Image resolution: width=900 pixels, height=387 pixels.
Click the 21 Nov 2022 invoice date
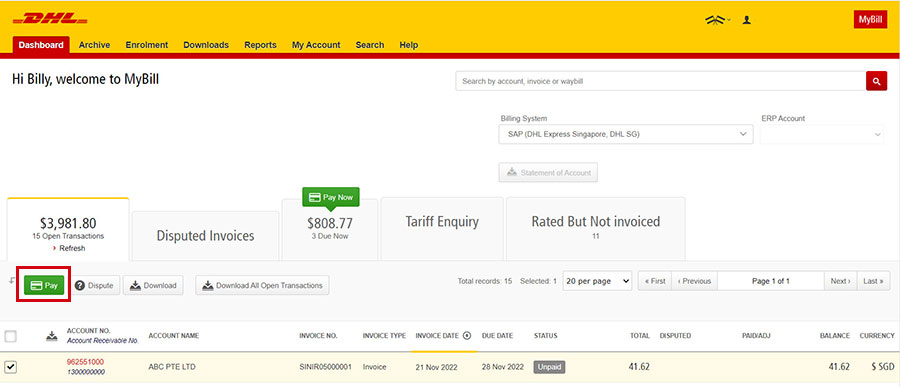(x=436, y=367)
